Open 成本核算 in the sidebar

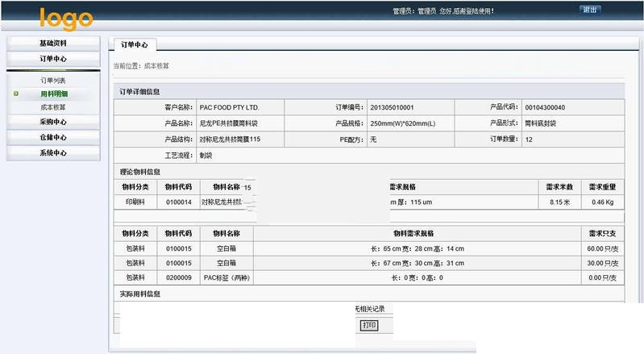[53, 107]
